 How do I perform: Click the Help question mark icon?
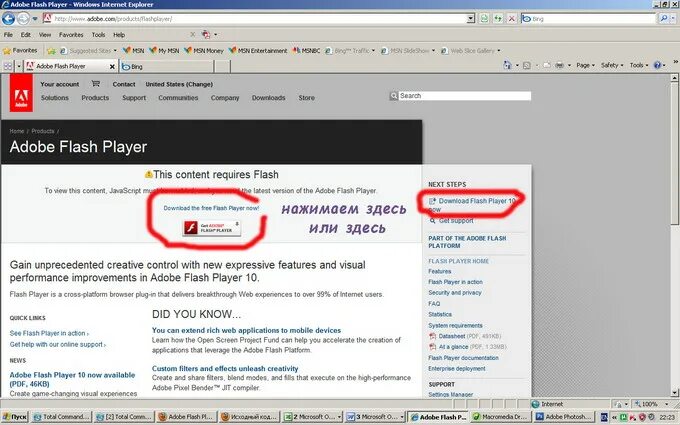coord(657,65)
